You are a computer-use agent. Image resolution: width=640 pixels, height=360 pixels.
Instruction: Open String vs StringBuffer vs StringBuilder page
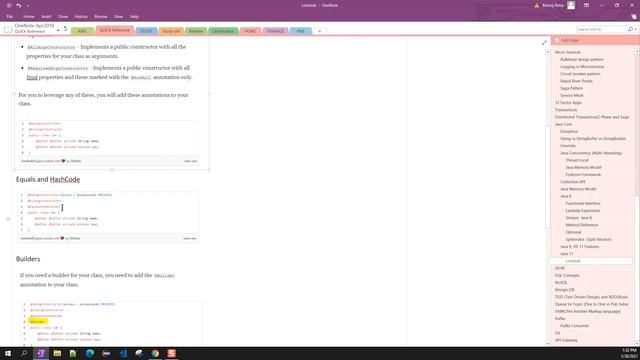(x=593, y=139)
